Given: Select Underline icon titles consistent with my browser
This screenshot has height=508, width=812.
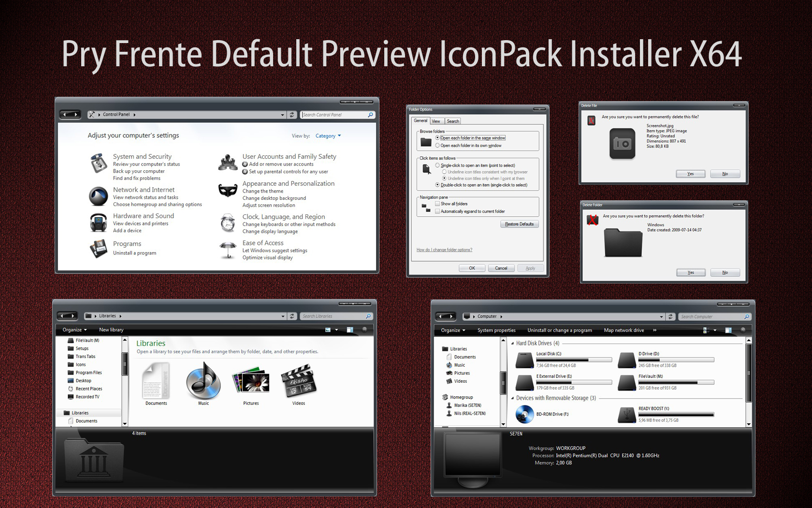Looking at the screenshot, I should pyautogui.click(x=445, y=172).
